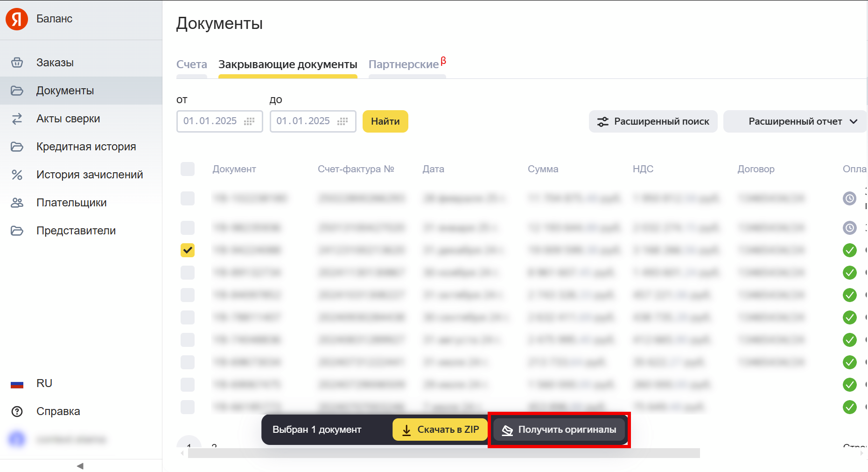Open calendar picker in the 'от' date field
This screenshot has width=868, height=472.
tap(249, 121)
